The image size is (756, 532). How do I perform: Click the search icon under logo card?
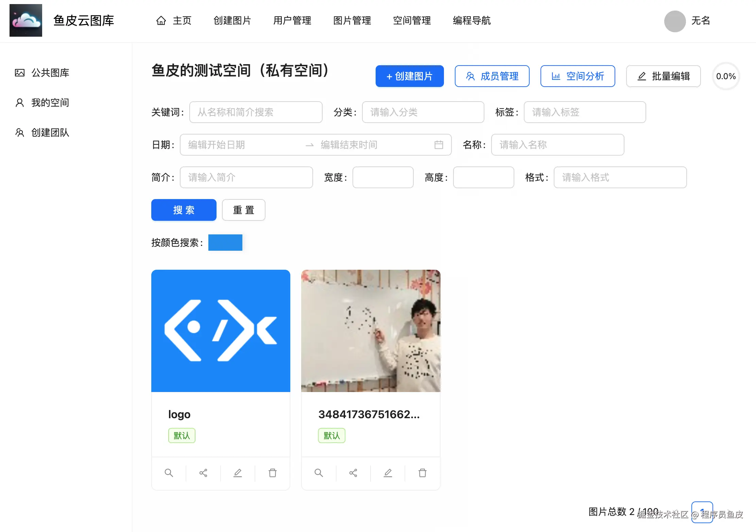click(x=169, y=473)
